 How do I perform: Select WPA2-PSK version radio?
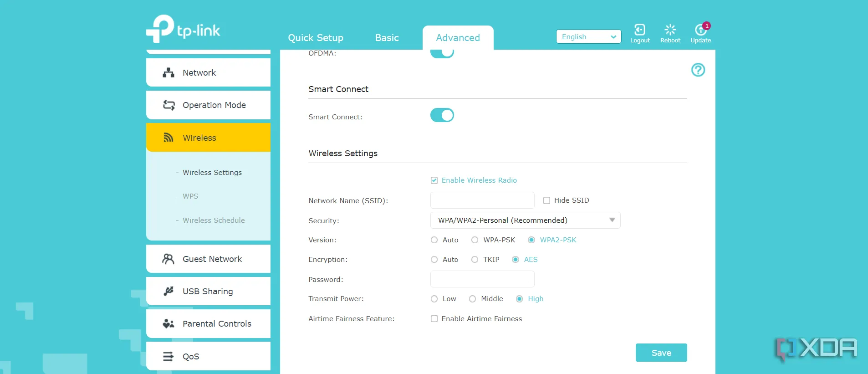click(x=531, y=240)
